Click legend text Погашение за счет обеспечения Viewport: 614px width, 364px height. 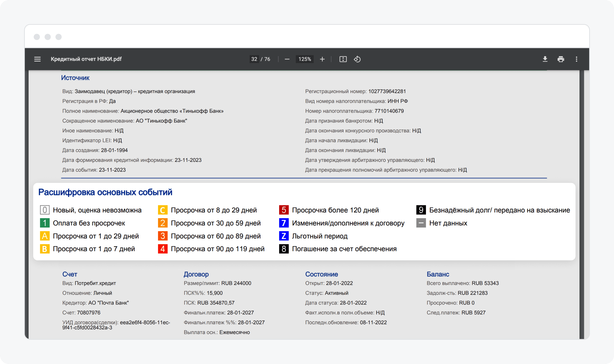pos(344,249)
